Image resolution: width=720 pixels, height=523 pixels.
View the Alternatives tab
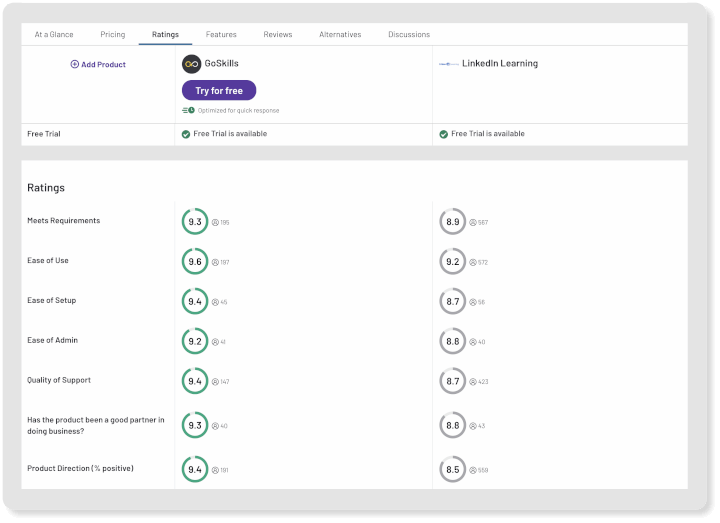[x=340, y=34]
